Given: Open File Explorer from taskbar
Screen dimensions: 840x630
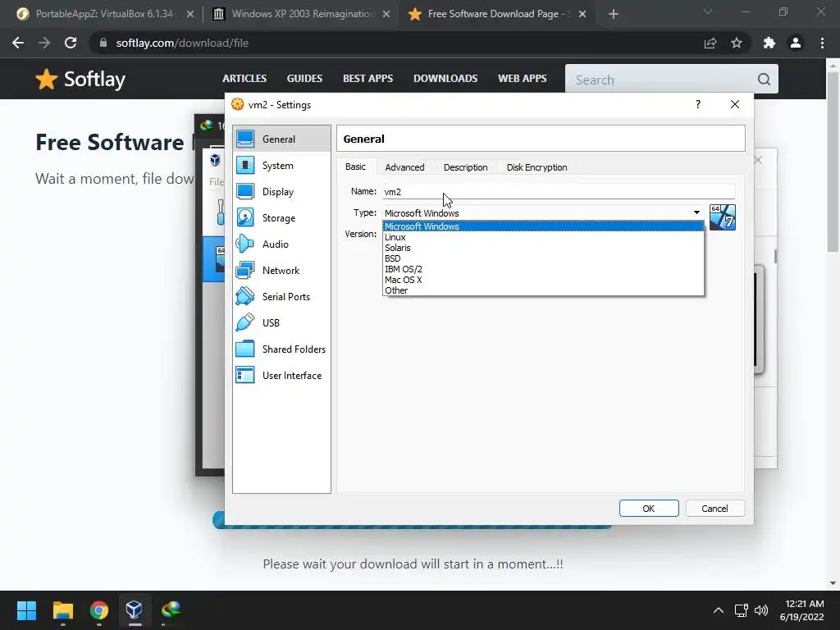Looking at the screenshot, I should [62, 609].
